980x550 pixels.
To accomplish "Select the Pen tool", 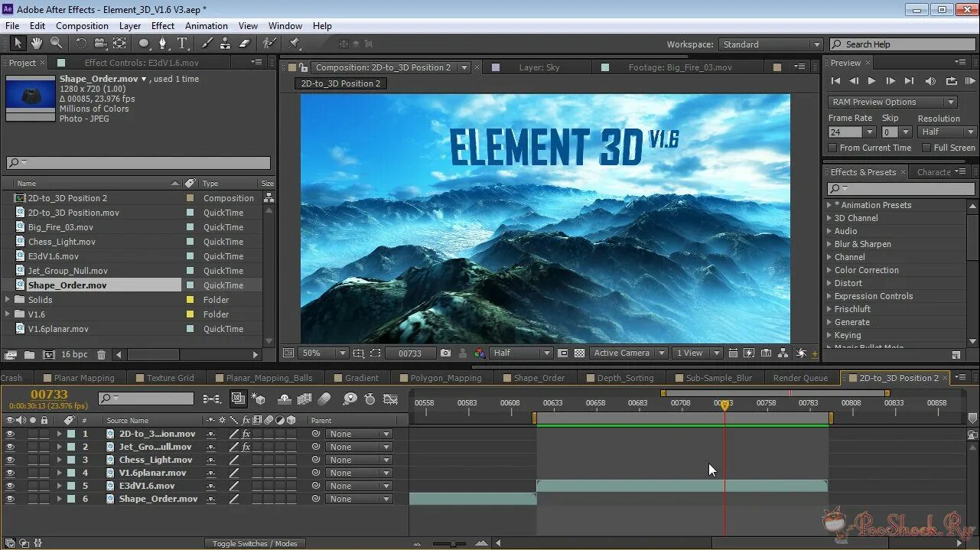I will click(x=162, y=44).
